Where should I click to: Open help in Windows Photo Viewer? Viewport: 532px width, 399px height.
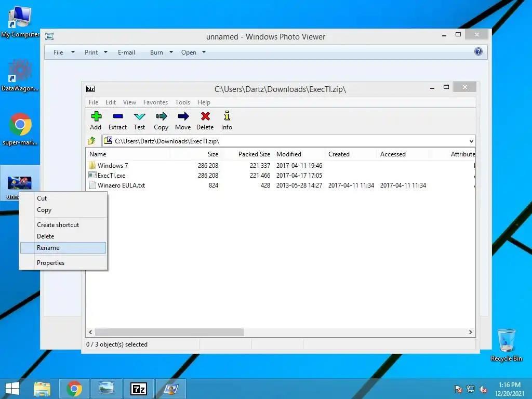point(478,51)
